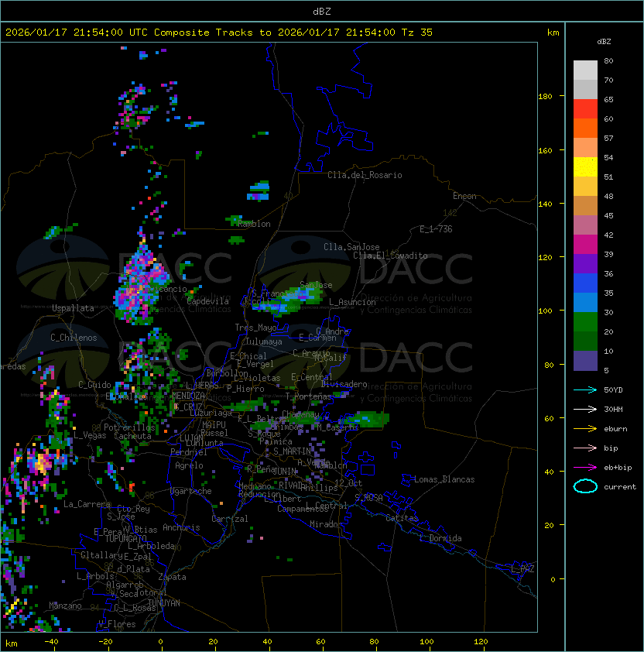This screenshot has height=652, width=644.
Task: Click the 'L_PAZ' place label
Action: pos(522,569)
